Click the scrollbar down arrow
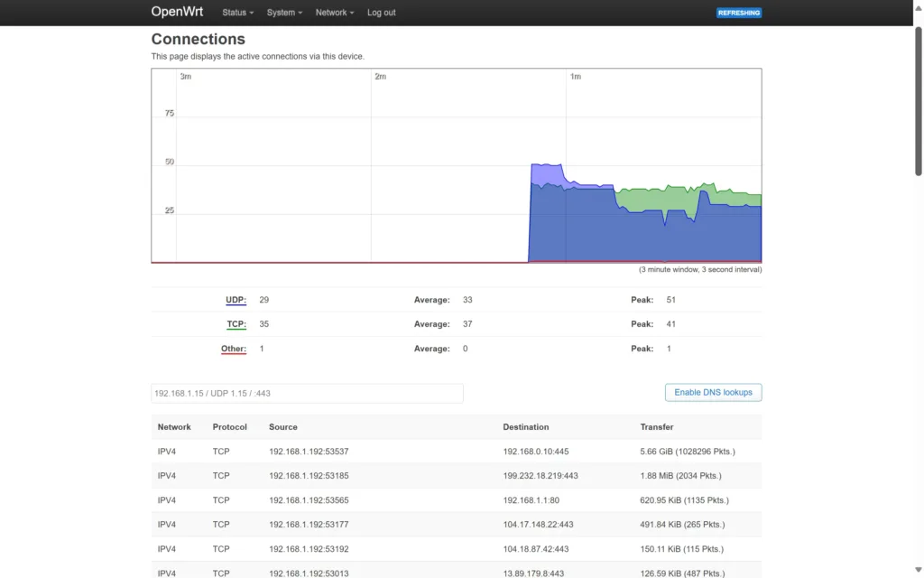Viewport: 924px width, 578px height. coord(918,570)
